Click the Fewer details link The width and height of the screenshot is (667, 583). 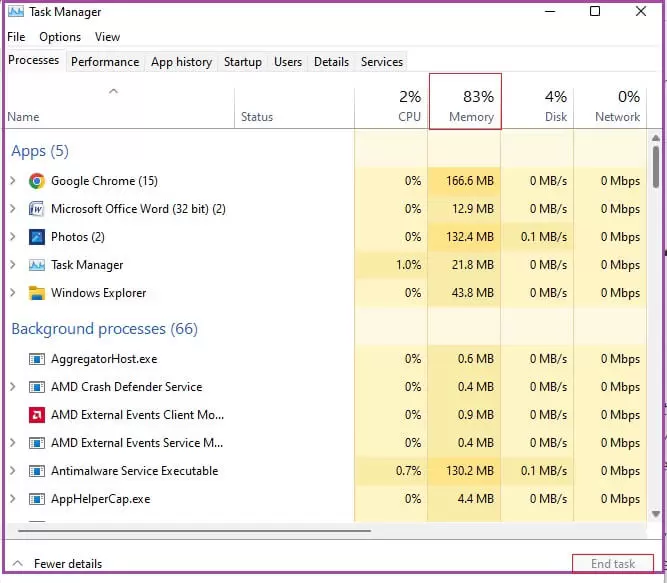click(x=68, y=564)
